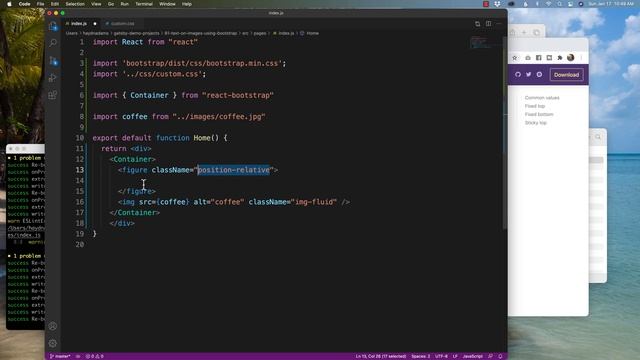Open the Accounts icon in activity bar
Viewport: 640px width, 360px height.
(x=53, y=326)
